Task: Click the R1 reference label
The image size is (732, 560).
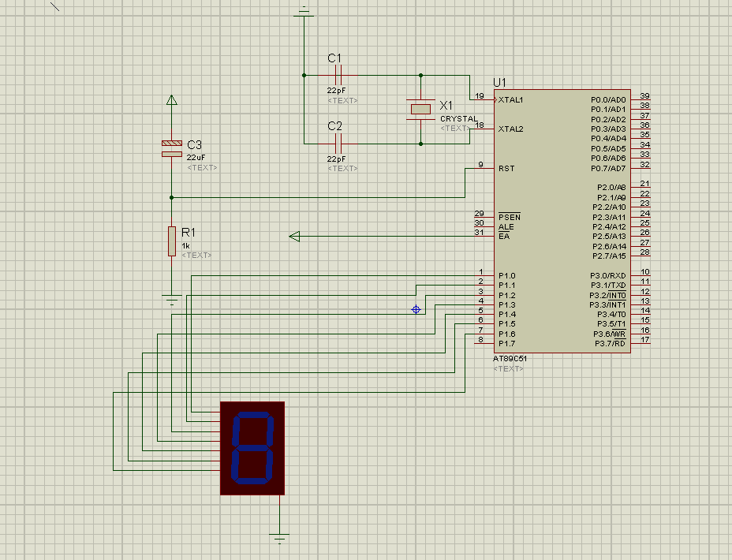Action: pos(189,233)
